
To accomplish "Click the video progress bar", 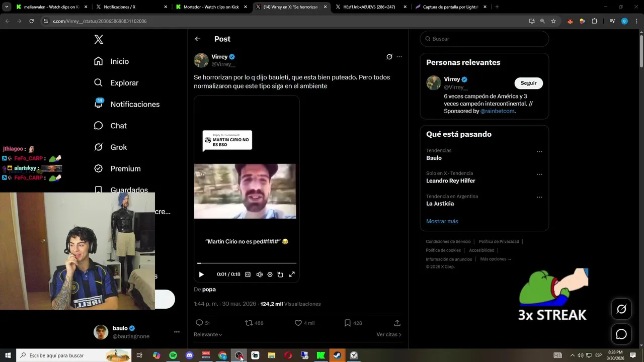I will click(x=247, y=263).
